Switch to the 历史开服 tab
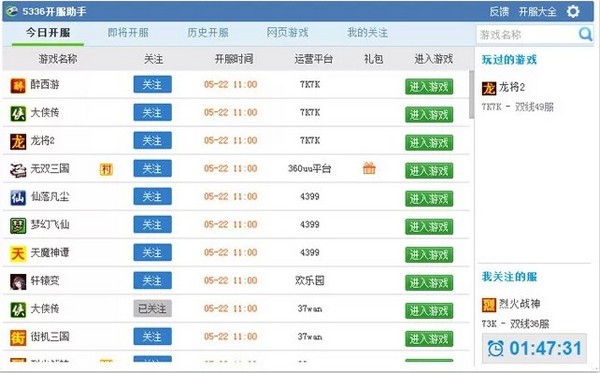 [x=208, y=33]
